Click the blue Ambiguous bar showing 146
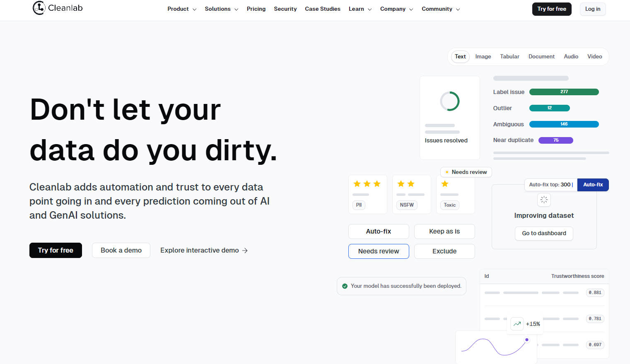The width and height of the screenshot is (630, 364). (x=564, y=124)
